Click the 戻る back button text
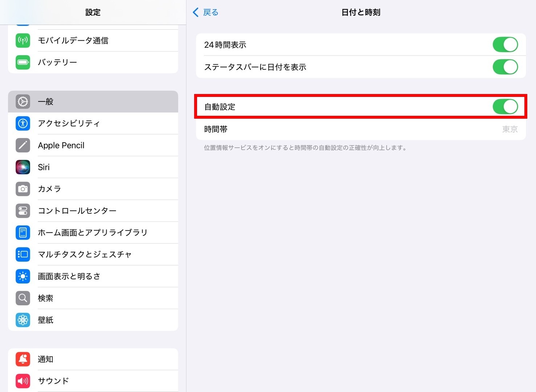The image size is (536, 392). click(211, 12)
